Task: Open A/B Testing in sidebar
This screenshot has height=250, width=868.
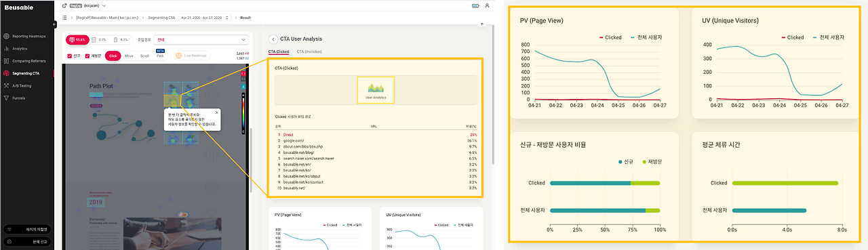Action: click(x=21, y=85)
